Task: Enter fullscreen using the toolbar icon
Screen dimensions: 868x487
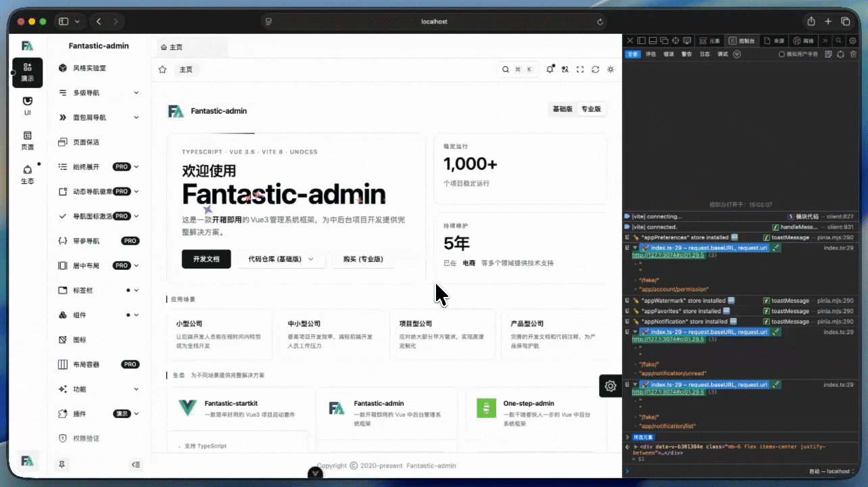Action: [580, 70]
